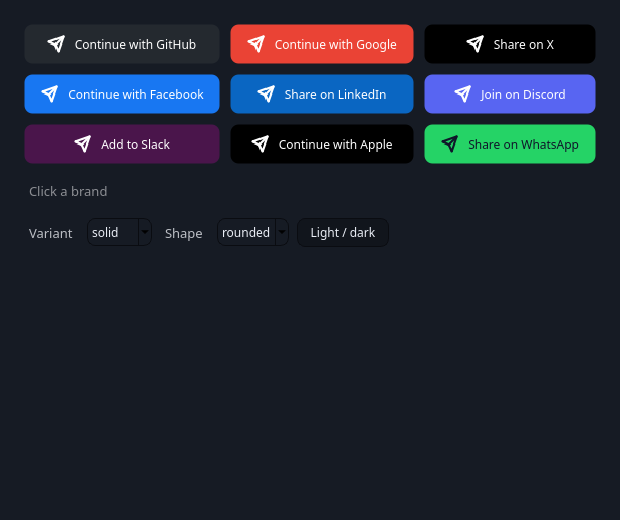The width and height of the screenshot is (620, 520).
Task: Click the paper-plane icon on Discord button
Action: (x=462, y=94)
